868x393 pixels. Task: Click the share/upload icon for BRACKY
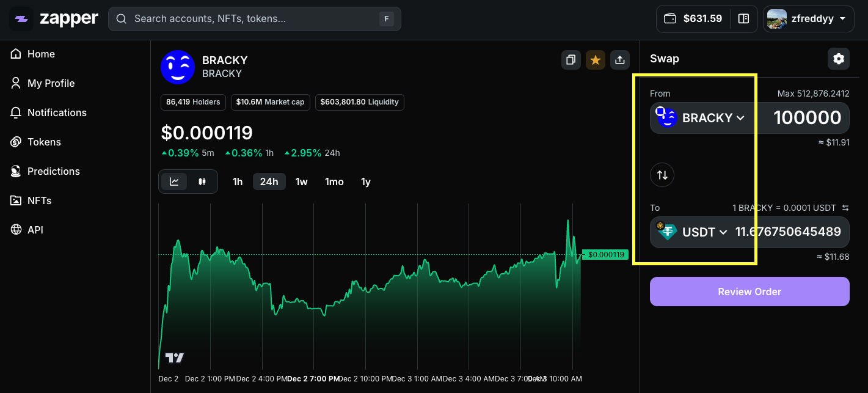[619, 60]
